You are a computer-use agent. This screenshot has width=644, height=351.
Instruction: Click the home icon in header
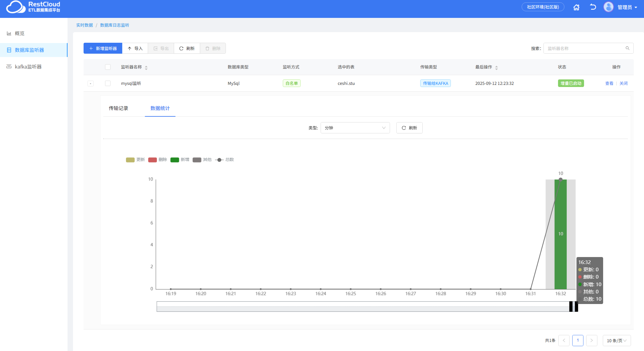pyautogui.click(x=576, y=7)
